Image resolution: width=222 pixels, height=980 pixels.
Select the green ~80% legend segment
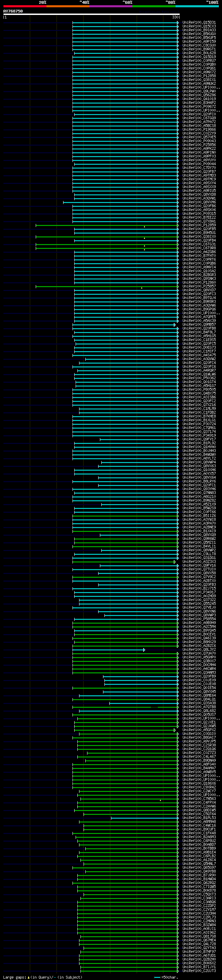154,6
